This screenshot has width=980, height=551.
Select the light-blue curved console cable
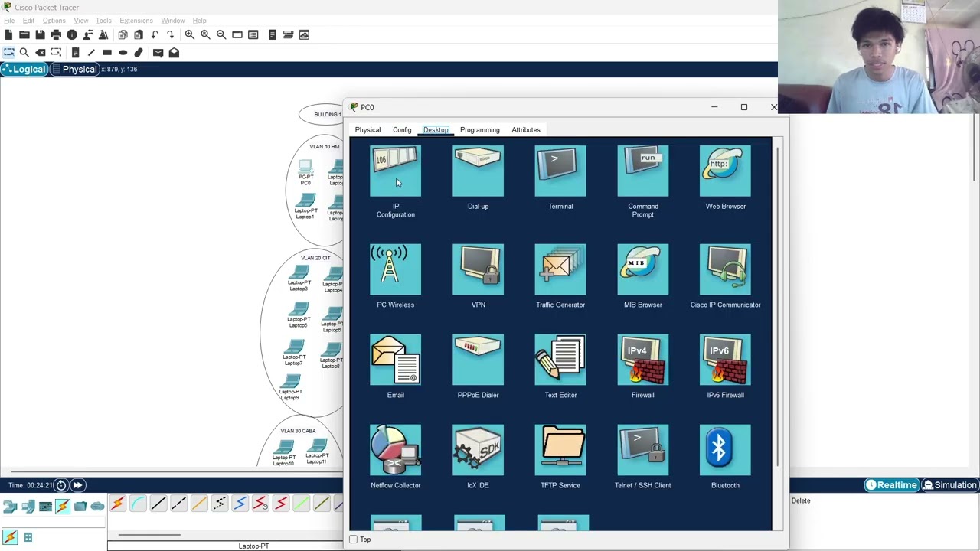(x=138, y=504)
